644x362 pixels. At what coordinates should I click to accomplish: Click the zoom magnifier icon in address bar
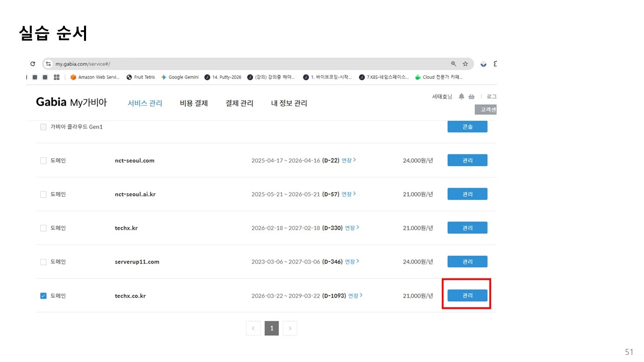pyautogui.click(x=454, y=64)
